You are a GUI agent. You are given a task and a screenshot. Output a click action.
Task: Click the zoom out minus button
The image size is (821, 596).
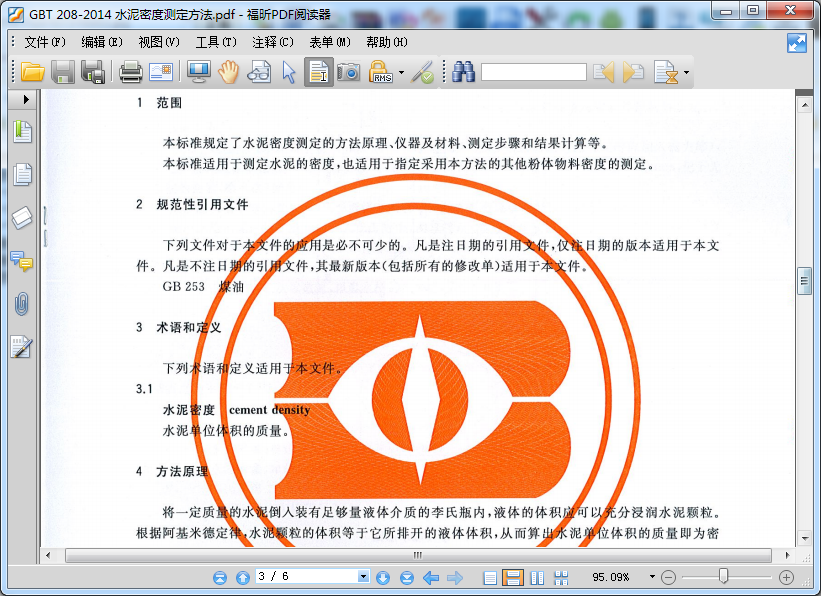click(668, 578)
